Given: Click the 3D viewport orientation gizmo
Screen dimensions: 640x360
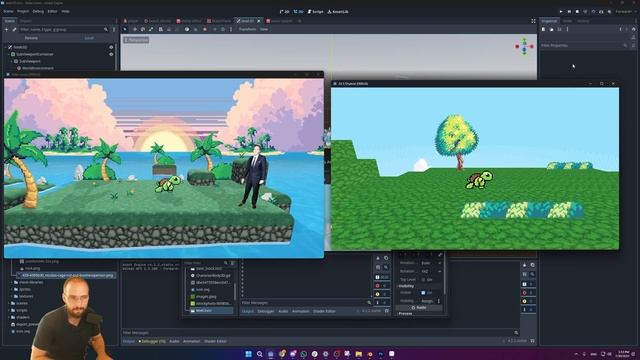Looking at the screenshot, I should [x=524, y=47].
